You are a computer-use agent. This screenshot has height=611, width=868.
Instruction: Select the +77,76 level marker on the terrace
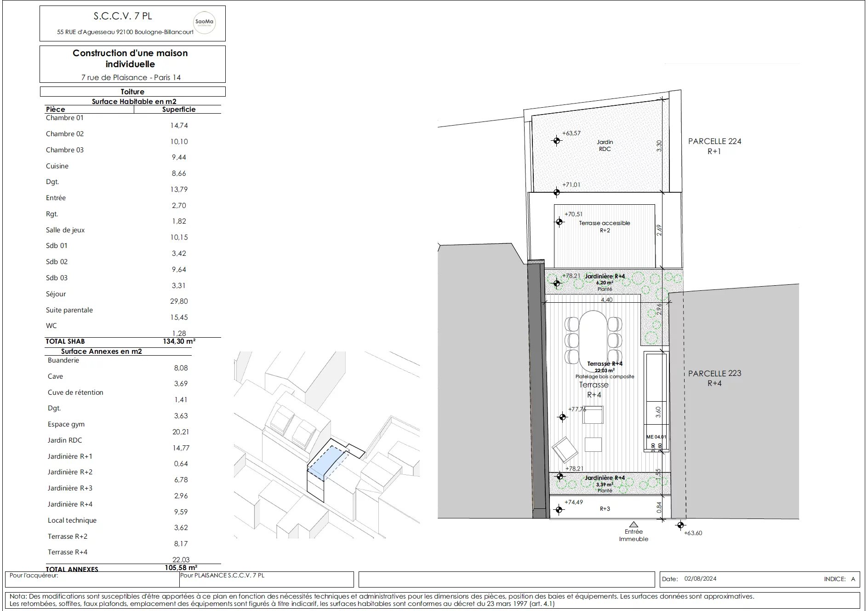562,417
